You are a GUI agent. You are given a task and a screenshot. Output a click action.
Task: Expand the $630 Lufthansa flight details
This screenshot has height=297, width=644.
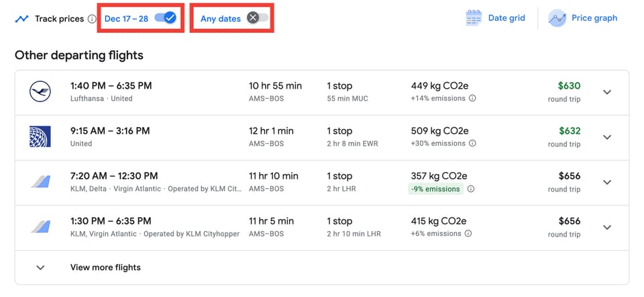pyautogui.click(x=607, y=92)
